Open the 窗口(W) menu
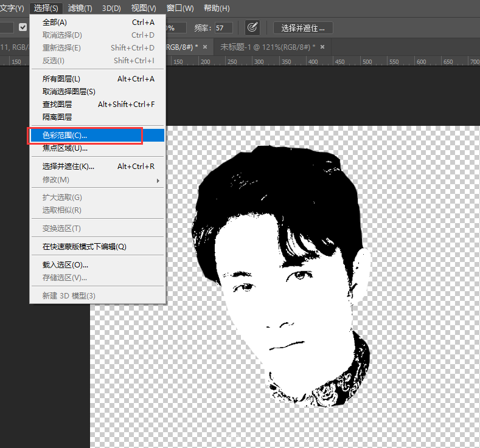Screen dimensions: 480x448 (180, 8)
